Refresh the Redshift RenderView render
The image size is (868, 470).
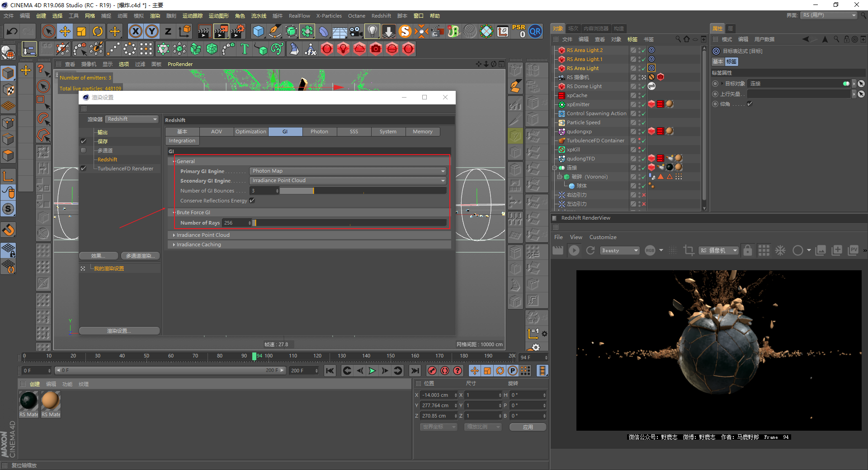(x=590, y=250)
